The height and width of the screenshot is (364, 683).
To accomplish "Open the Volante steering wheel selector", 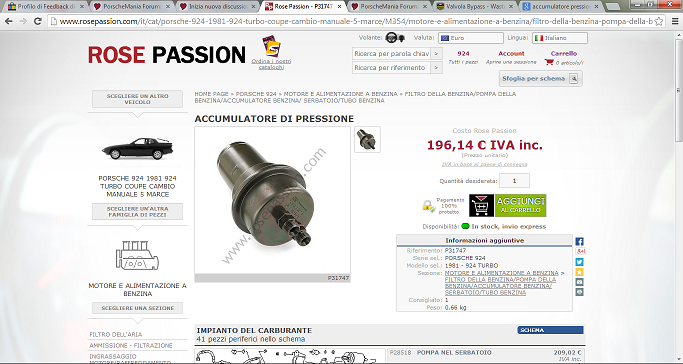I will coord(396,38).
